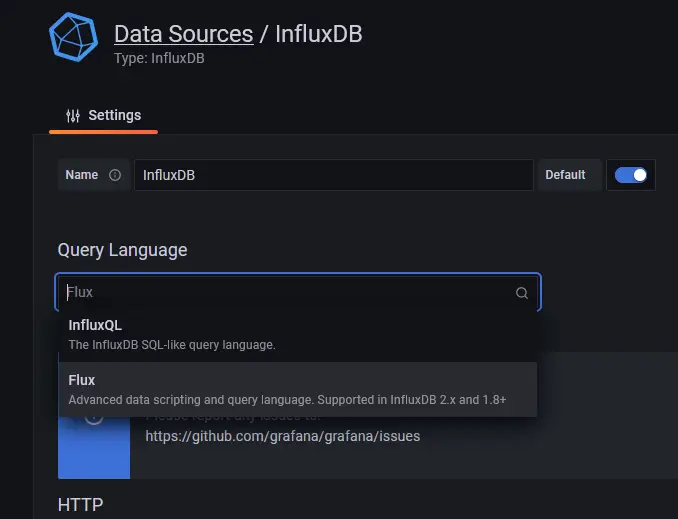The width and height of the screenshot is (678, 519).
Task: Click the Query Language section heading
Action: coord(122,250)
